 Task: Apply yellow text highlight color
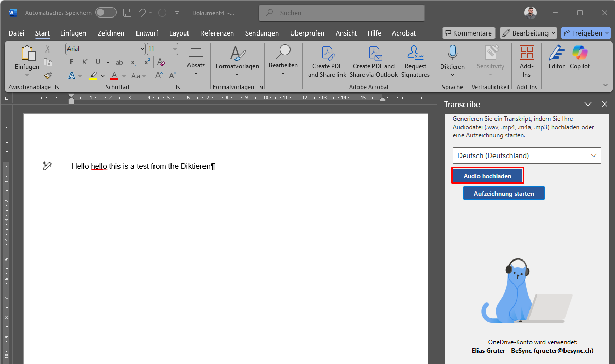pyautogui.click(x=93, y=75)
